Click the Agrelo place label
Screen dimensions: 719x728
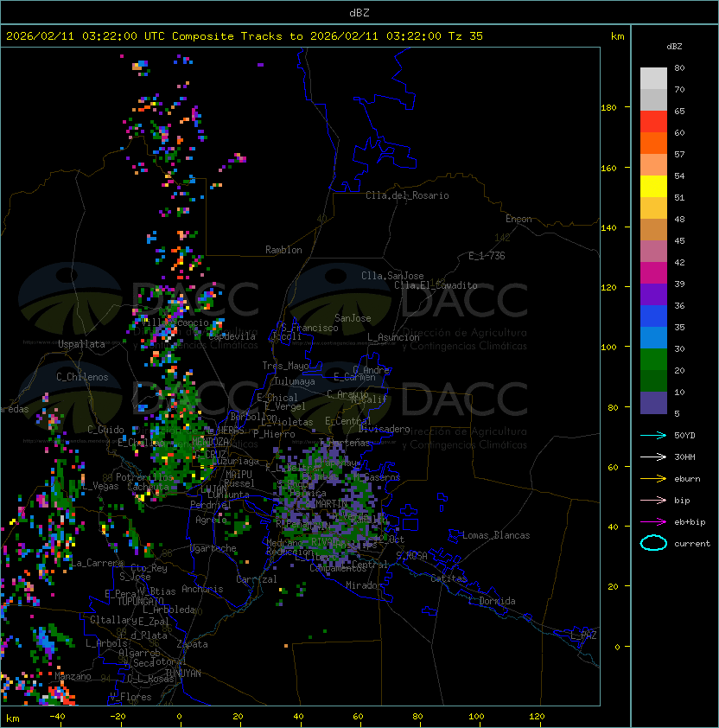(211, 520)
